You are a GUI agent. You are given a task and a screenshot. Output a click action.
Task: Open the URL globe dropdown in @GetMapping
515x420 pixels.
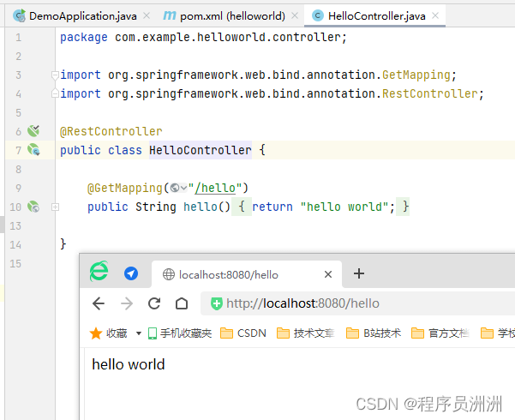coord(179,189)
